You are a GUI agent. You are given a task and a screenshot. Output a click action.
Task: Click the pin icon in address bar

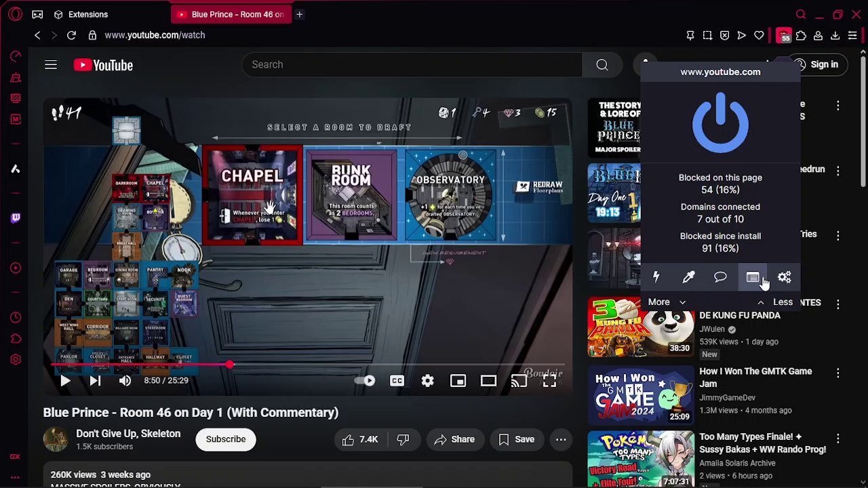(690, 35)
